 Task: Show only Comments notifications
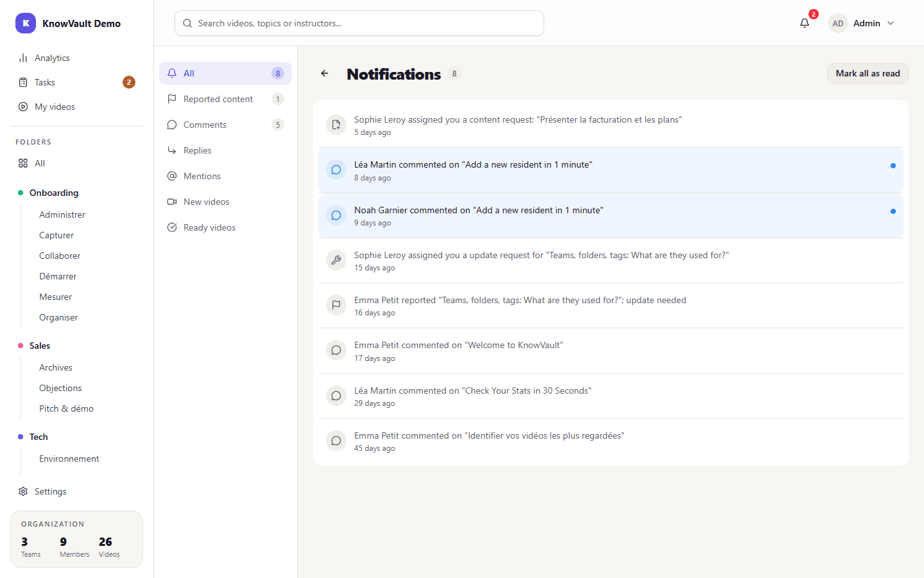pos(225,125)
